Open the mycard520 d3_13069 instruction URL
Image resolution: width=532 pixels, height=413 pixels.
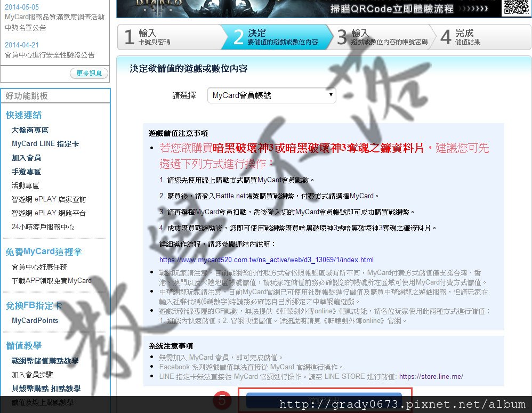pyautogui.click(x=267, y=260)
